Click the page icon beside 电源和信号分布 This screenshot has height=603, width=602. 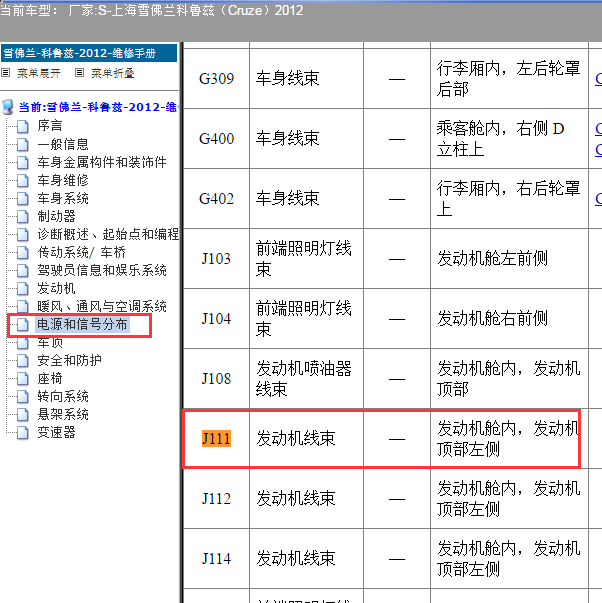(23, 325)
